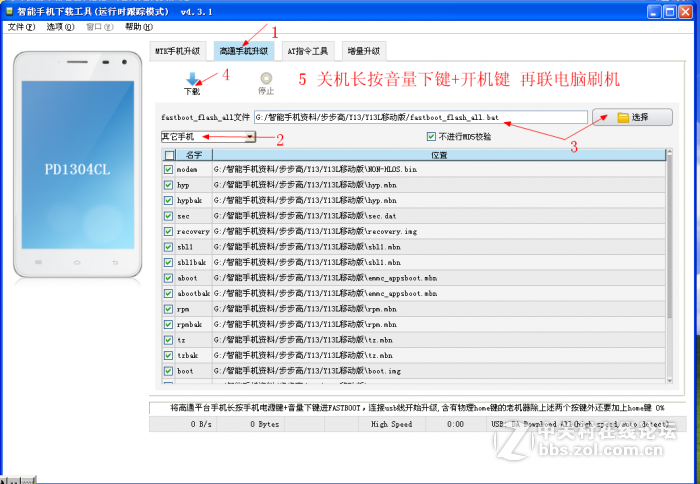
Task: Select the sec.dat path cell
Action: coord(439,216)
